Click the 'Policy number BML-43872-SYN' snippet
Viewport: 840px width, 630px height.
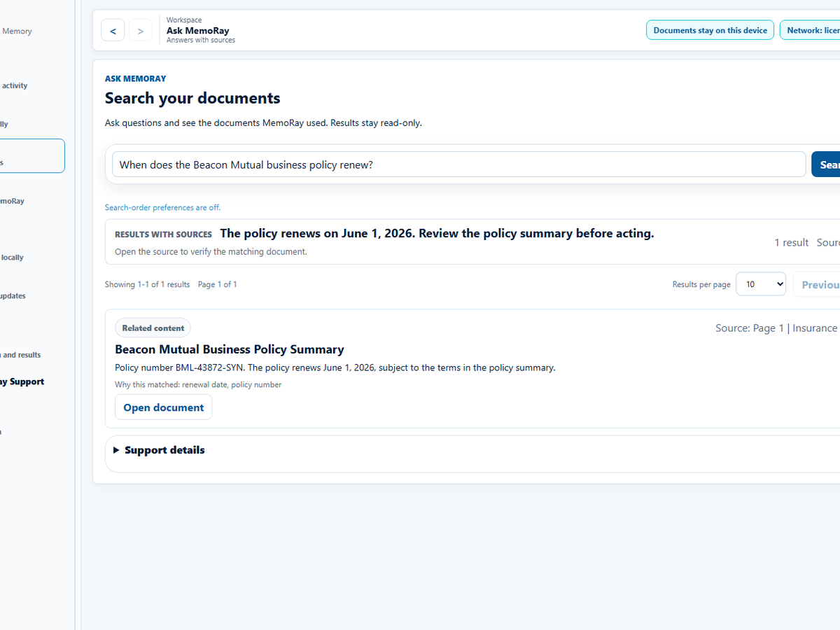point(180,367)
